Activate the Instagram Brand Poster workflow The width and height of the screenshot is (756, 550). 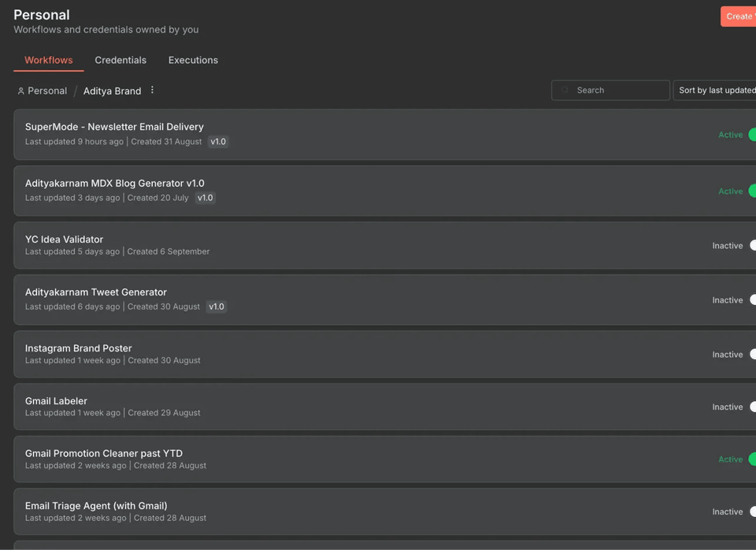753,354
